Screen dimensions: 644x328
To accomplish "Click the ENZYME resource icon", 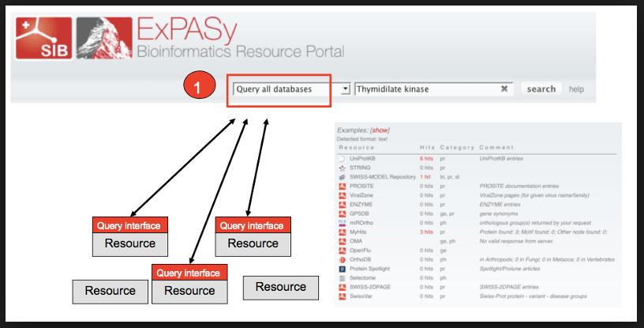I will [x=343, y=205].
